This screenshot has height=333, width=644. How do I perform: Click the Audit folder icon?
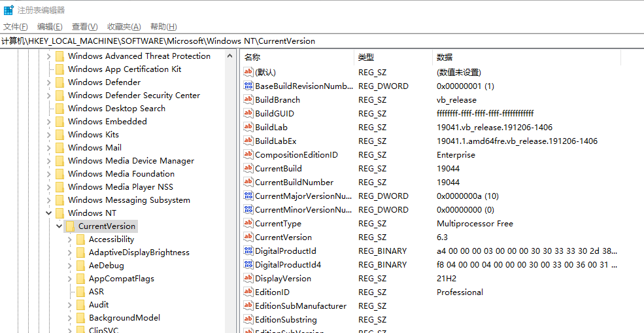81,305
